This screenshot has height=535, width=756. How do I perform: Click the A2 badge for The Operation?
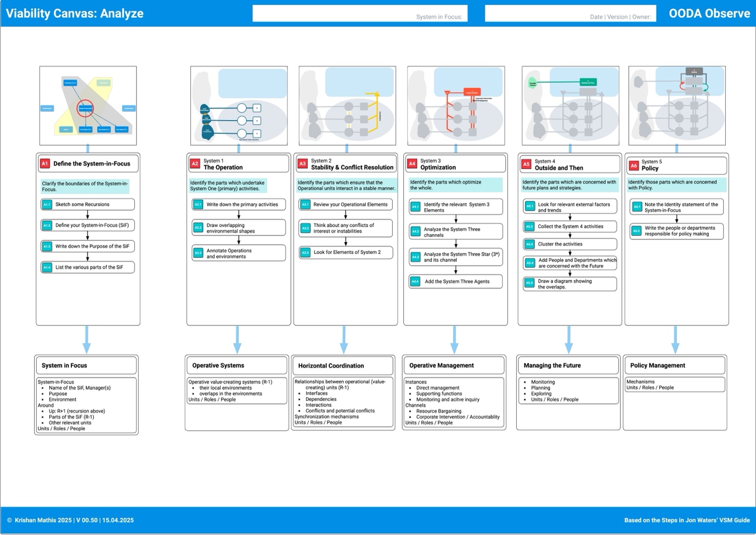click(196, 163)
